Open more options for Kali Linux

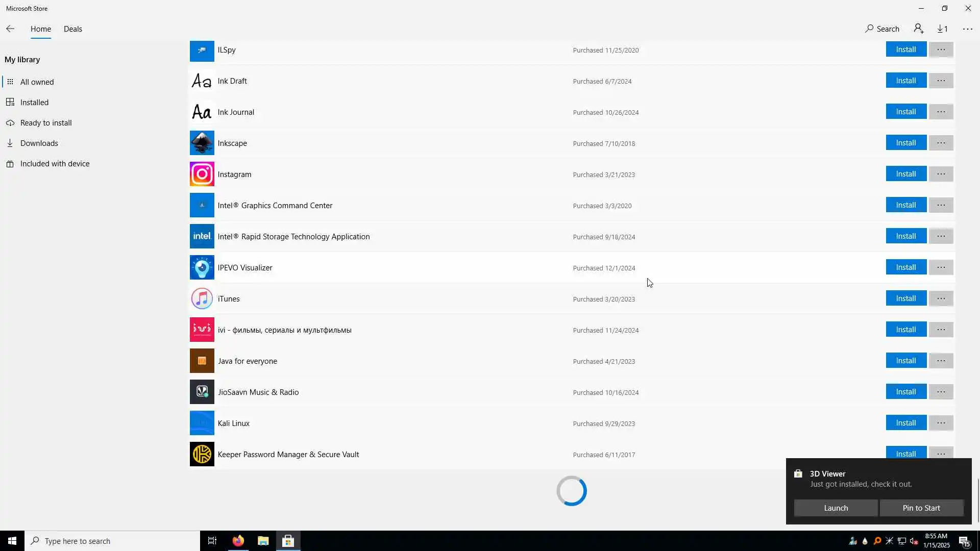941,423
